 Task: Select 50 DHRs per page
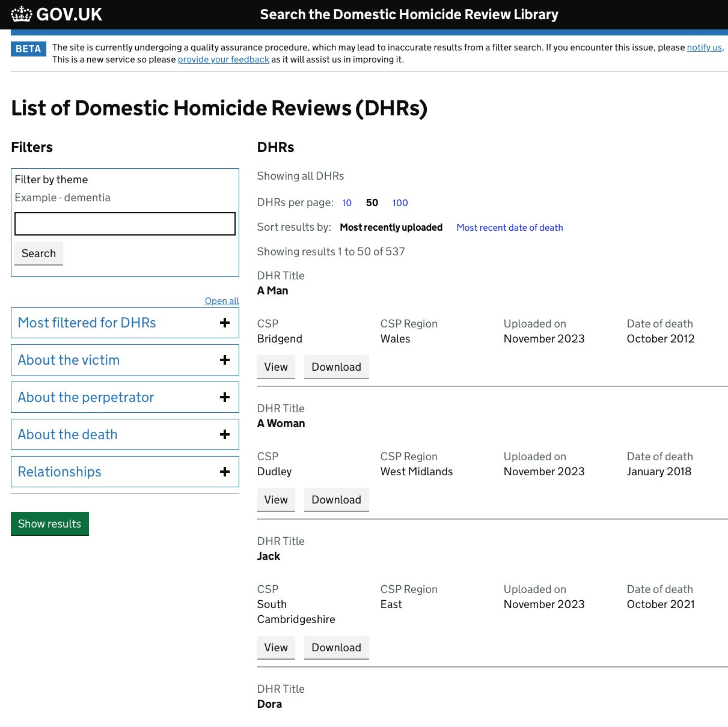[372, 203]
